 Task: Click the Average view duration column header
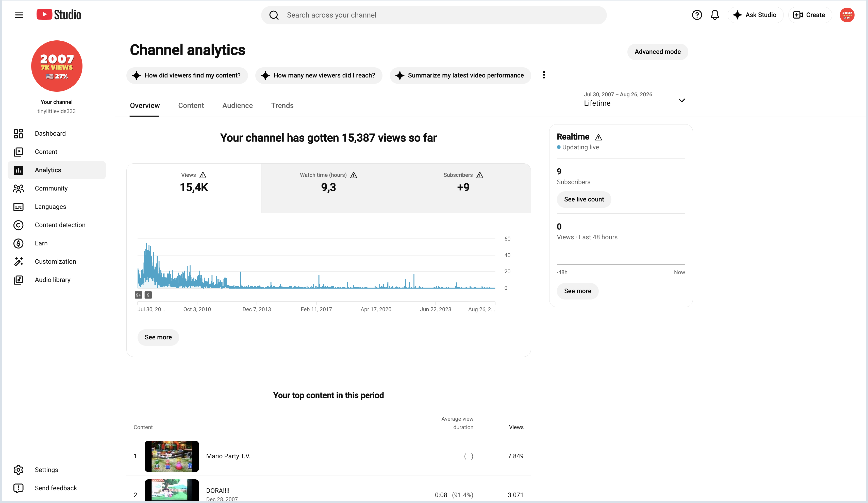[x=457, y=423]
